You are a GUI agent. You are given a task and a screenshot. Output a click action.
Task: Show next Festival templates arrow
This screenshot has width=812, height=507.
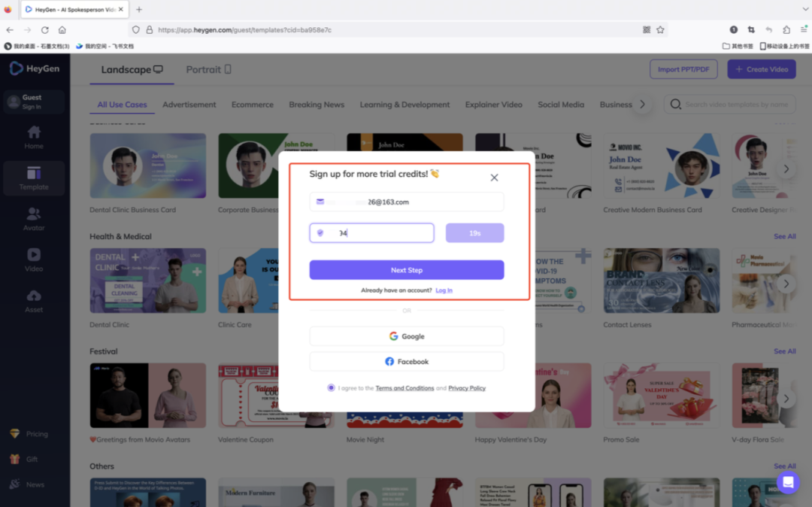[x=786, y=399]
